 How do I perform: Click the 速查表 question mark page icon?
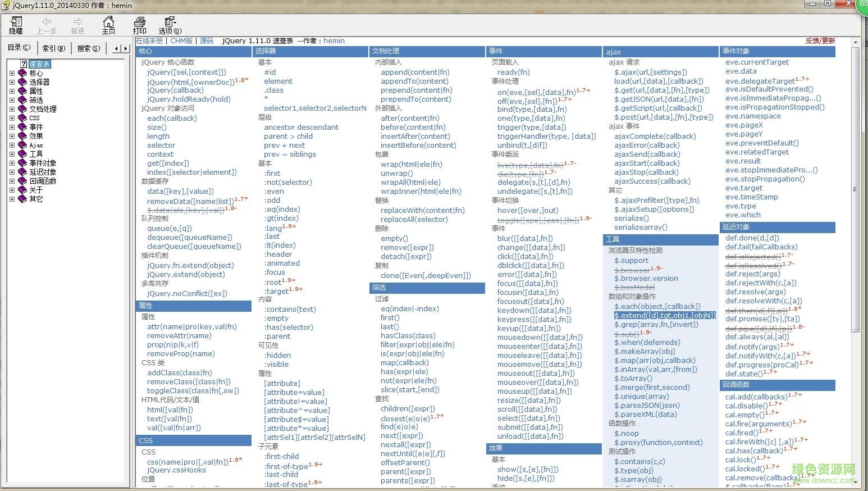(x=23, y=63)
